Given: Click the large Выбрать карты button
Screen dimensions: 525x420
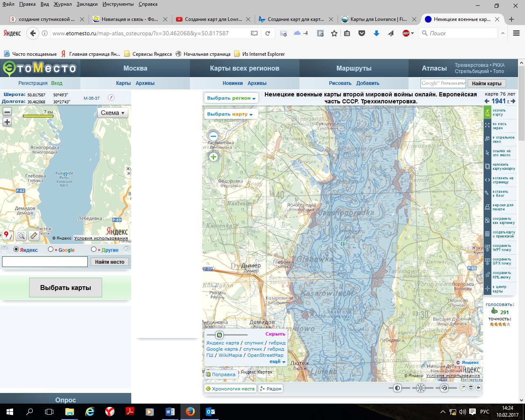Looking at the screenshot, I should 66,288.
